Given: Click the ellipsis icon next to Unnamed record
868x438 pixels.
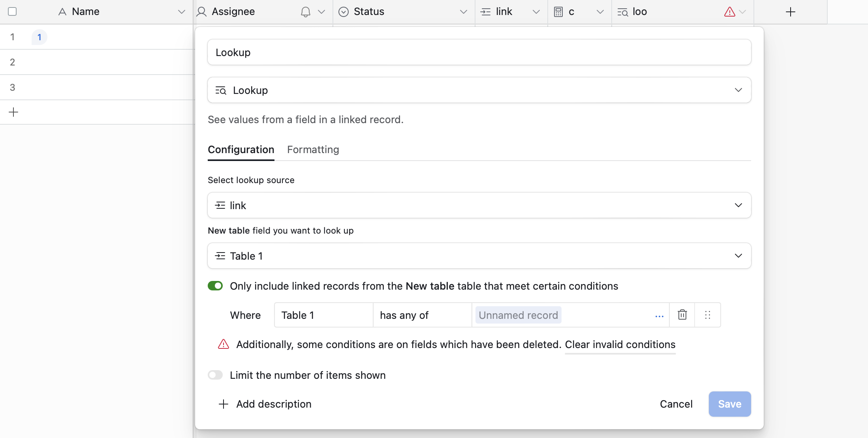Looking at the screenshot, I should [659, 314].
